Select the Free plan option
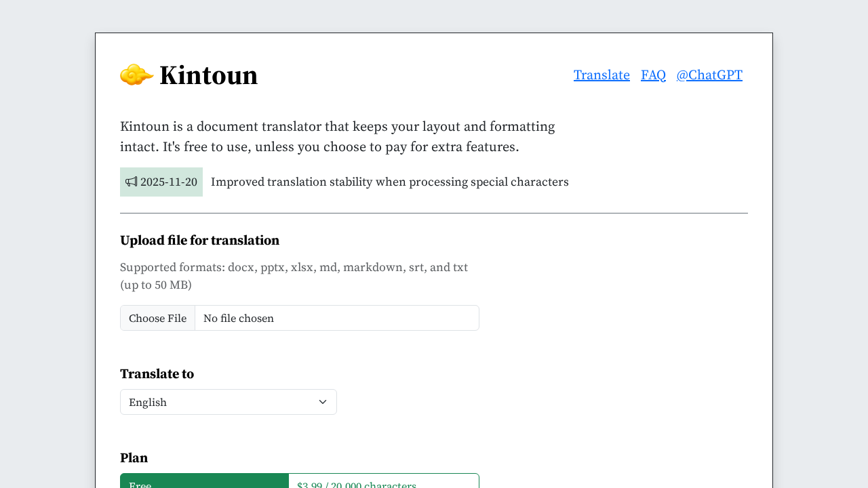This screenshot has width=868, height=488. (203, 483)
